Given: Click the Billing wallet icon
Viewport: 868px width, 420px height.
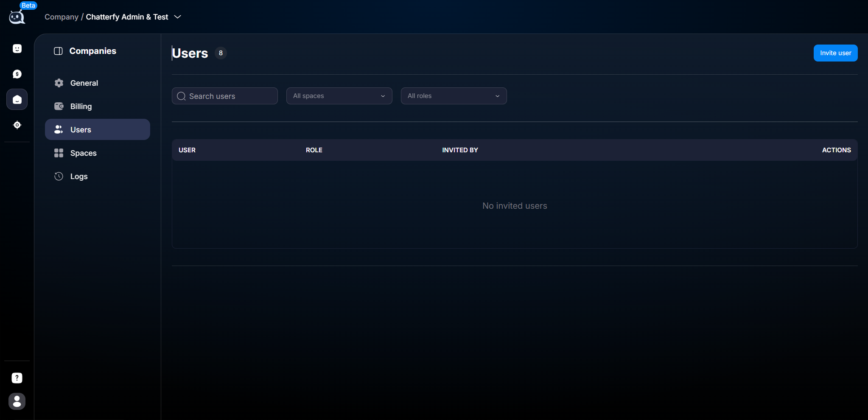Looking at the screenshot, I should (x=59, y=106).
